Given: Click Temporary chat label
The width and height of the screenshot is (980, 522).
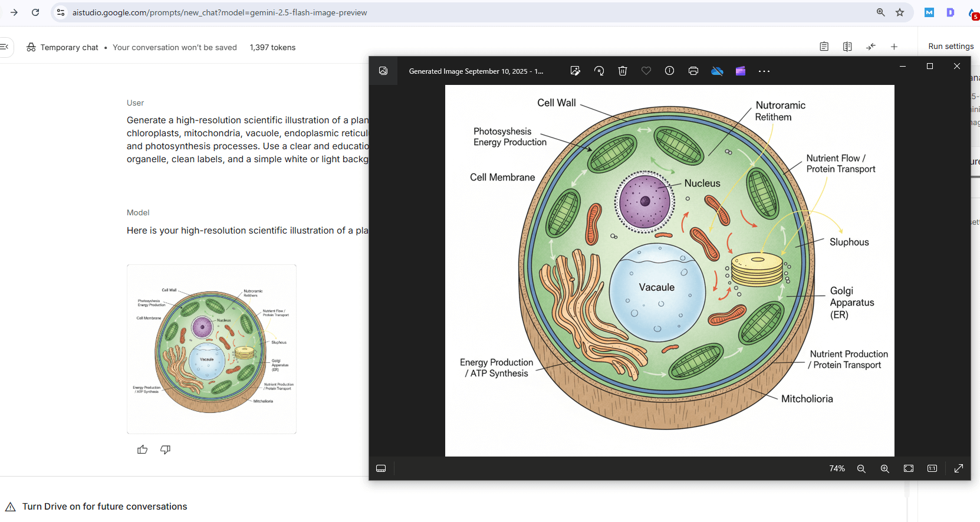Looking at the screenshot, I should click(x=69, y=47).
